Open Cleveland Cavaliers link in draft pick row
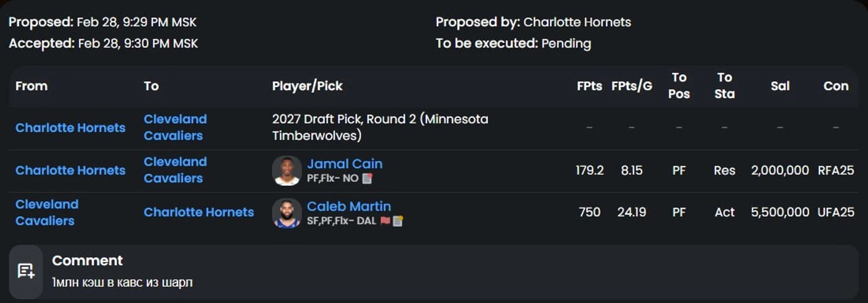Image resolution: width=868 pixels, height=303 pixels. tap(175, 127)
